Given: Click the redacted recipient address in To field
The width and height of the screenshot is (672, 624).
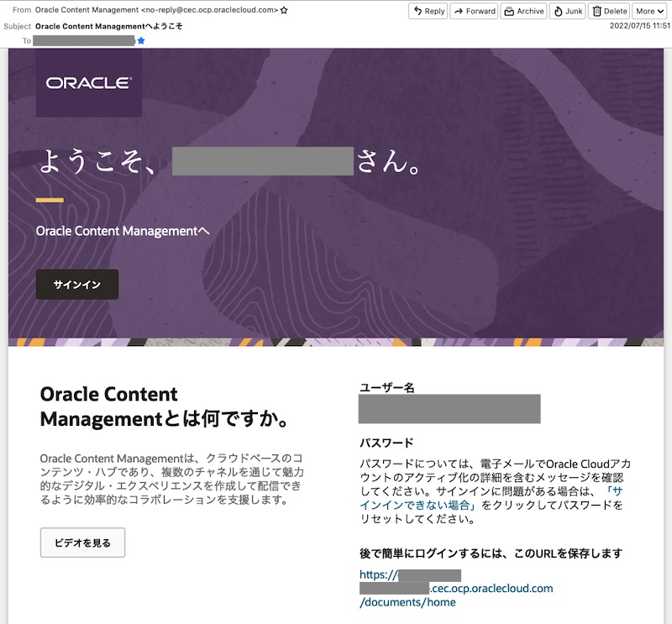Looking at the screenshot, I should point(84,40).
